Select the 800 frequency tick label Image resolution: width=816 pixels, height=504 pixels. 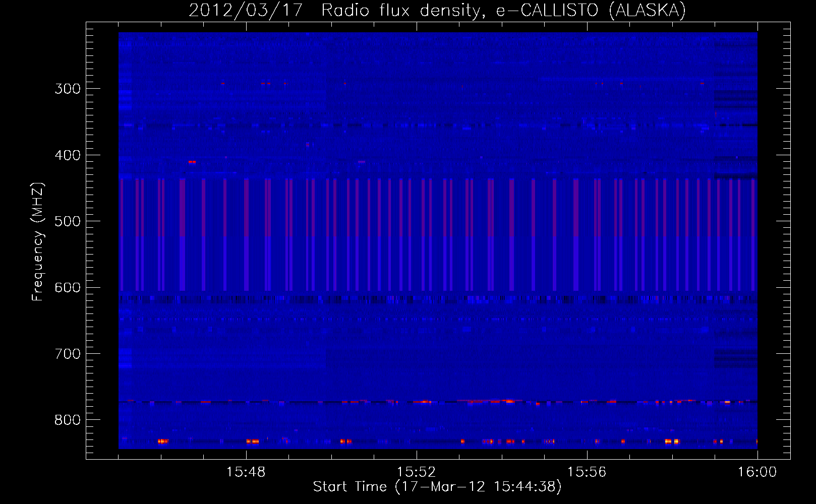click(68, 420)
